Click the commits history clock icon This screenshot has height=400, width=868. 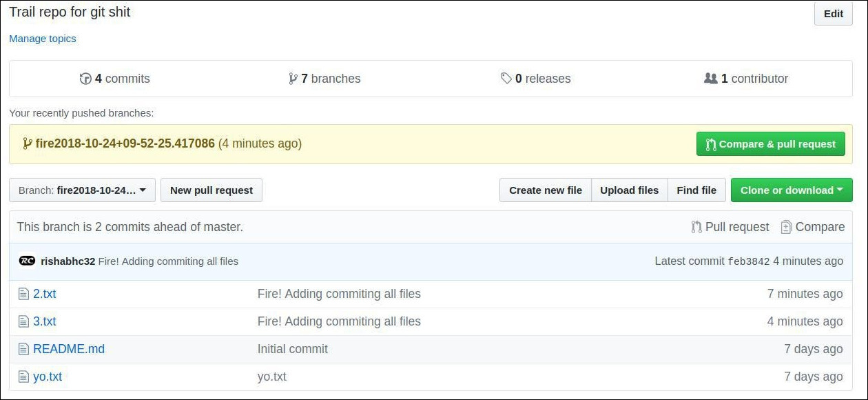pos(85,79)
